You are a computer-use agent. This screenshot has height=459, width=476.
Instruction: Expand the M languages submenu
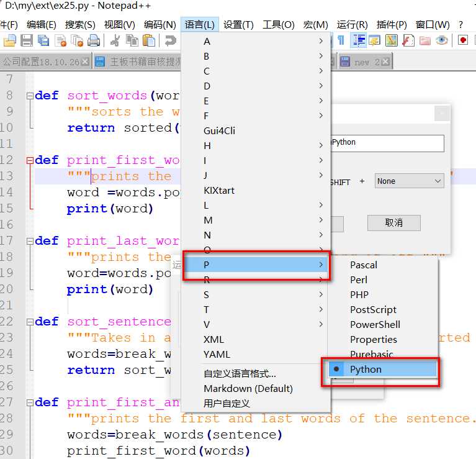coord(256,220)
